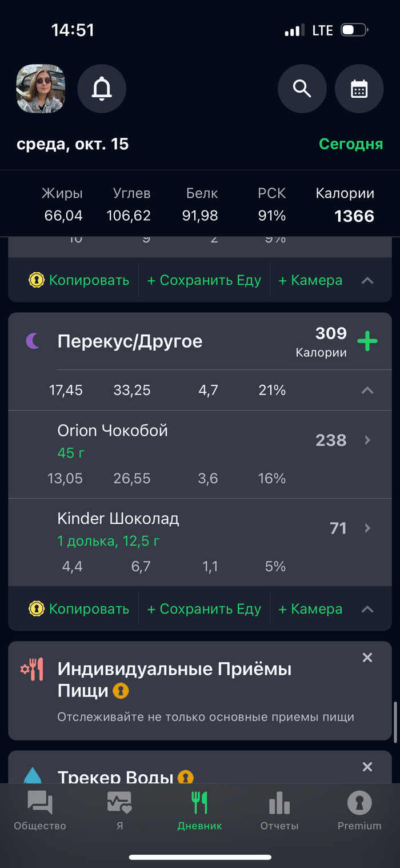Close the Трекер Воды card
This screenshot has height=868, width=400.
pyautogui.click(x=367, y=767)
